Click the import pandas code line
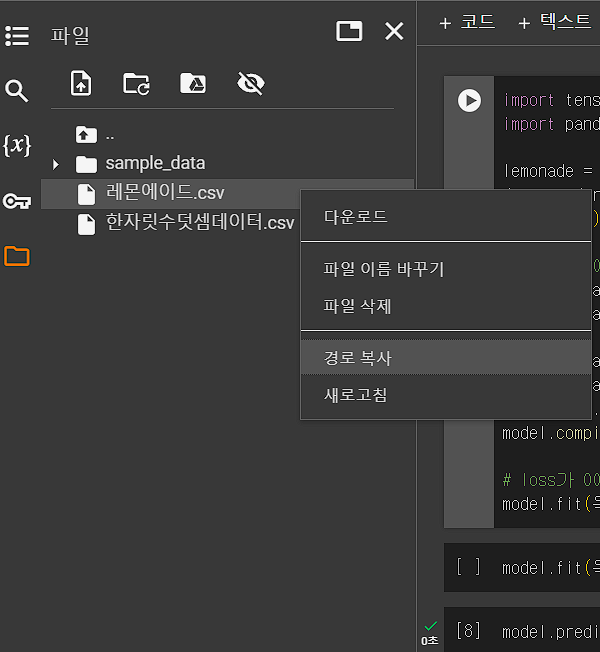The width and height of the screenshot is (600, 652). pos(551,124)
